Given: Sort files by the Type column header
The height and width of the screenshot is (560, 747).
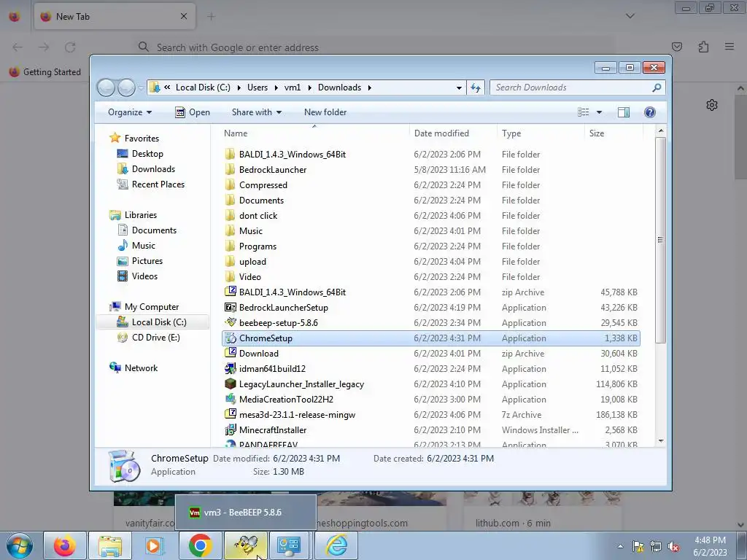Looking at the screenshot, I should point(541,133).
